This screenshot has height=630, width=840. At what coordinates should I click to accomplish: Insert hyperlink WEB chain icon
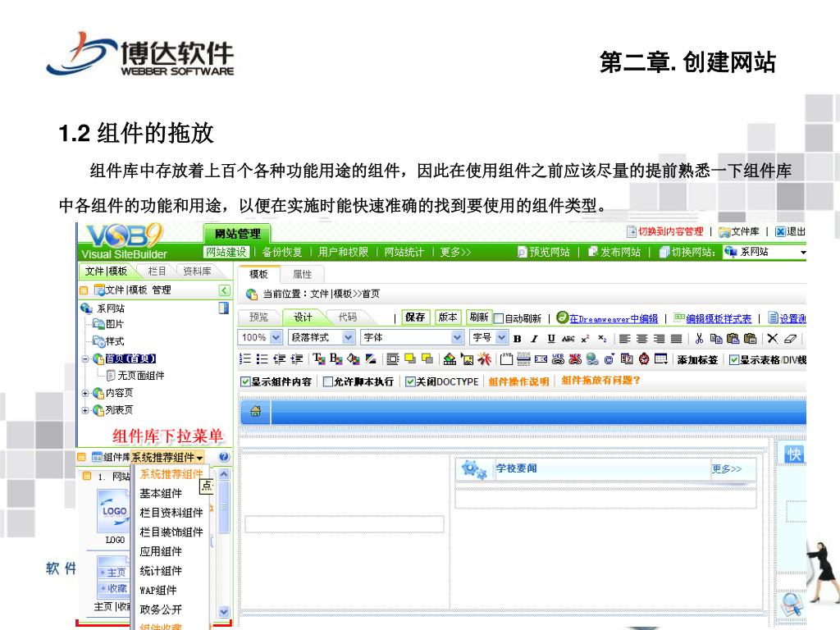point(558,359)
